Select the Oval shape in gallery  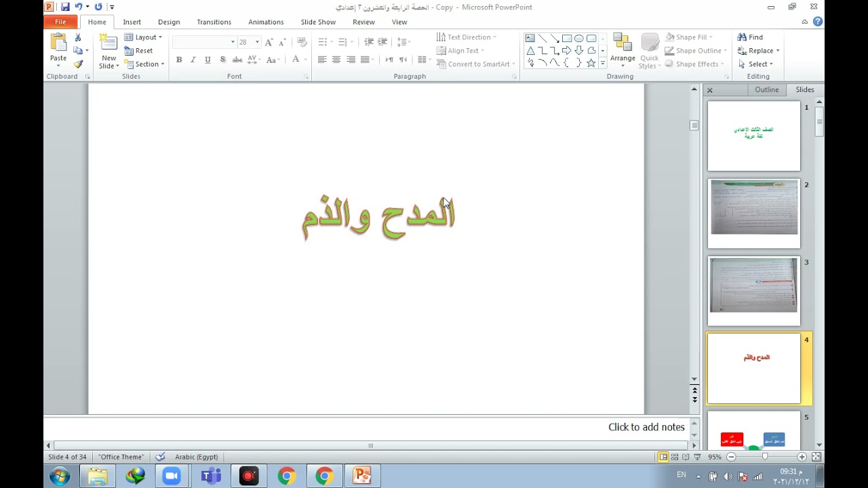579,38
